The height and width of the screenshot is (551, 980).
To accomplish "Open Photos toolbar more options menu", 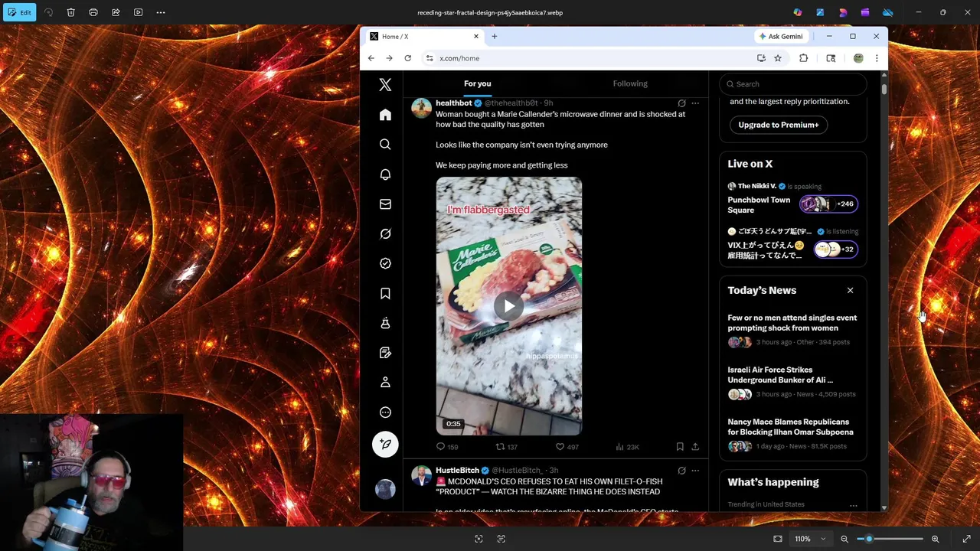I will [161, 12].
